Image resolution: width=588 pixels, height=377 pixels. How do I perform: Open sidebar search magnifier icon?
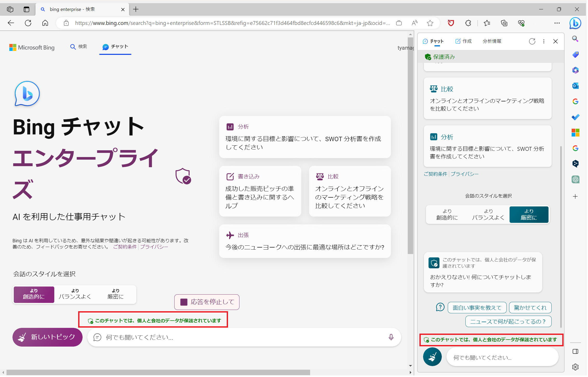575,39
